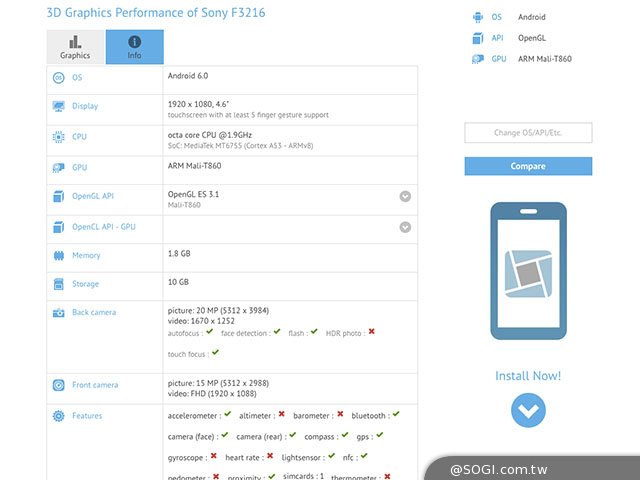Click the 'OpenCL API - GPU' label
Screen dimensions: 640x480
104,227
